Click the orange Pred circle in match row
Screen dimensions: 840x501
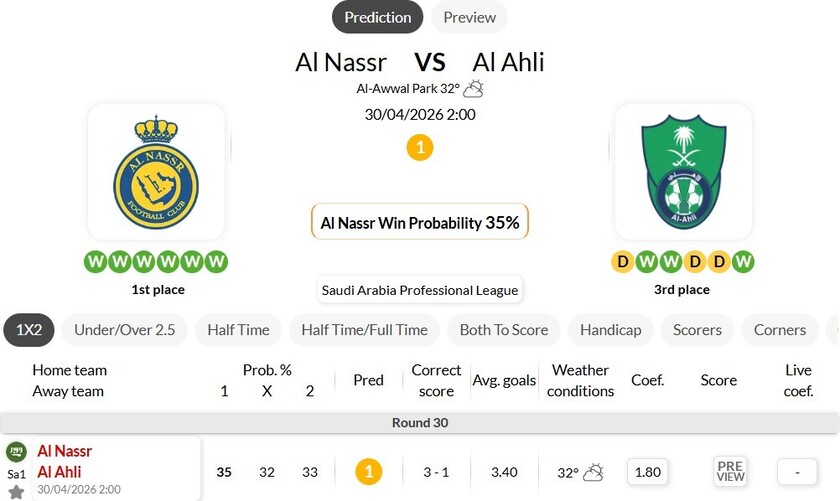pos(368,471)
